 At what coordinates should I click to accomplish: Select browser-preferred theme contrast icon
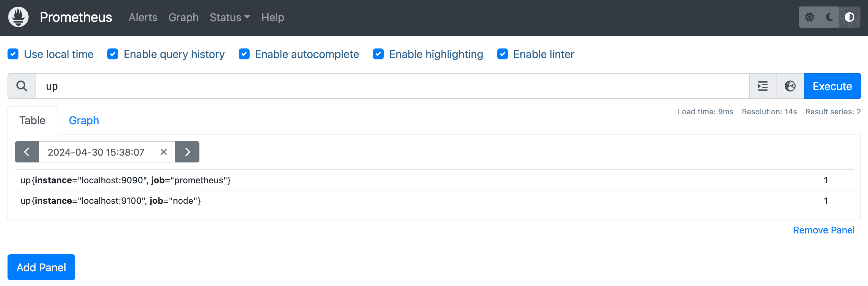[x=850, y=17]
